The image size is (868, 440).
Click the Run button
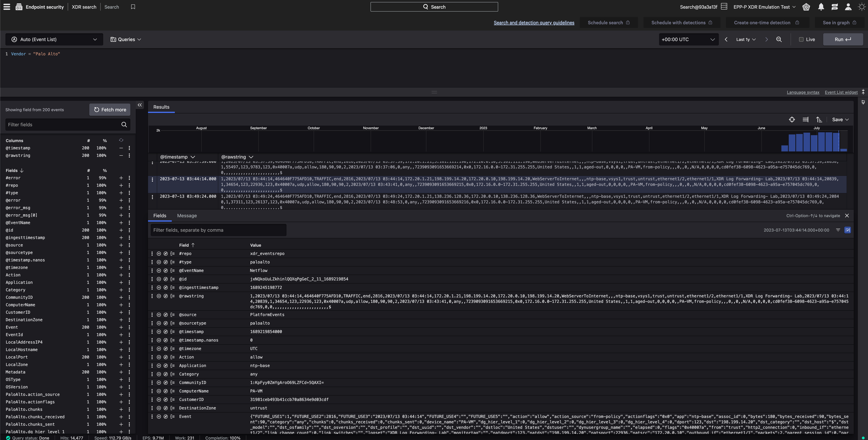coord(842,39)
